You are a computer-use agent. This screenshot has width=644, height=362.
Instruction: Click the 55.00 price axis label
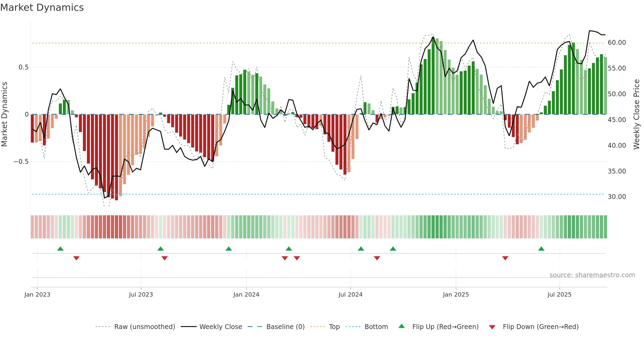click(617, 68)
